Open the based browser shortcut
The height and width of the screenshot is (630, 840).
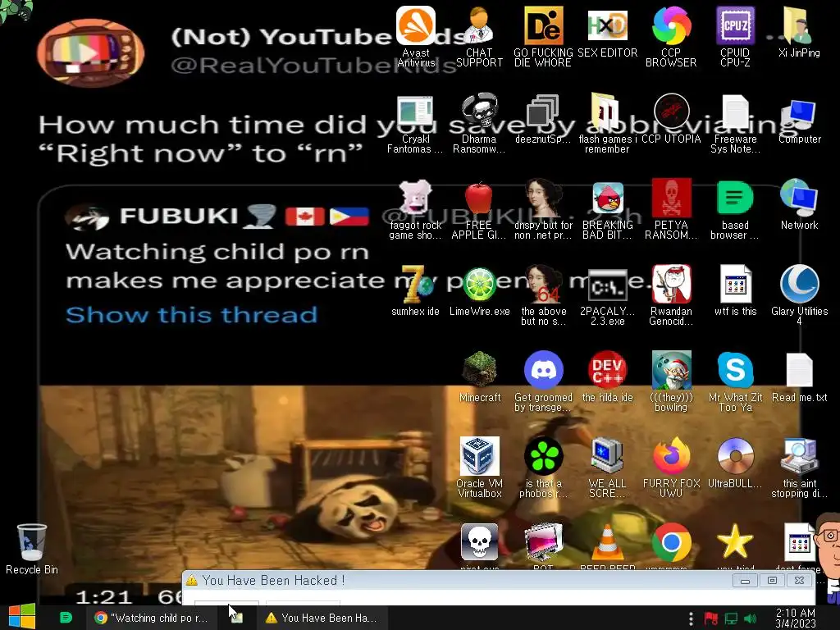pos(735,210)
